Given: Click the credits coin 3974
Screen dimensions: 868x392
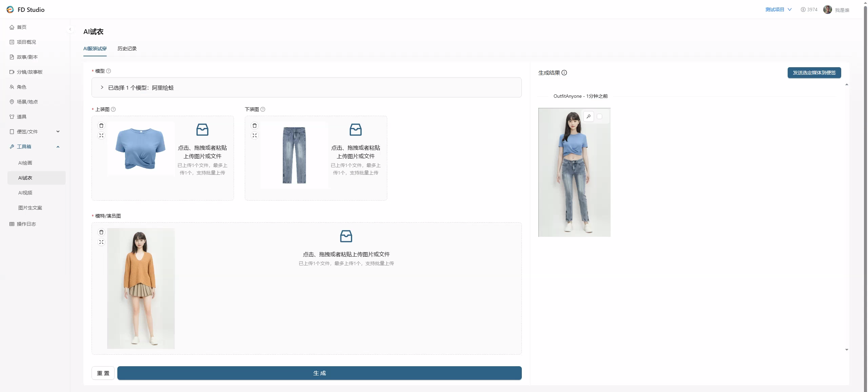Looking at the screenshot, I should point(809,10).
